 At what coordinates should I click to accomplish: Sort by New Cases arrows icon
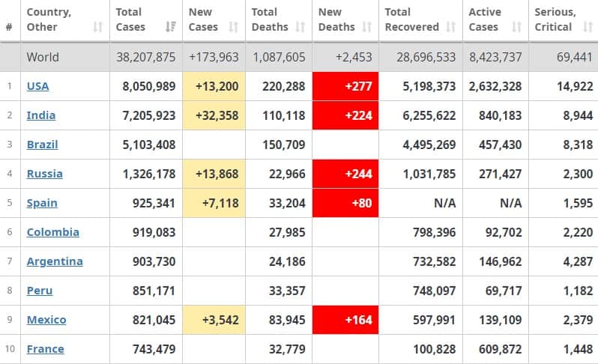click(233, 27)
